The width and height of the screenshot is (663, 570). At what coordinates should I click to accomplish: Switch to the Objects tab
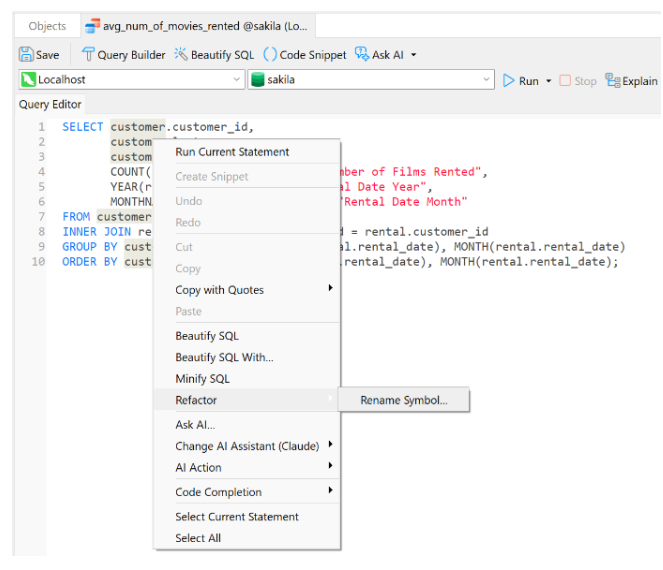[x=47, y=26]
